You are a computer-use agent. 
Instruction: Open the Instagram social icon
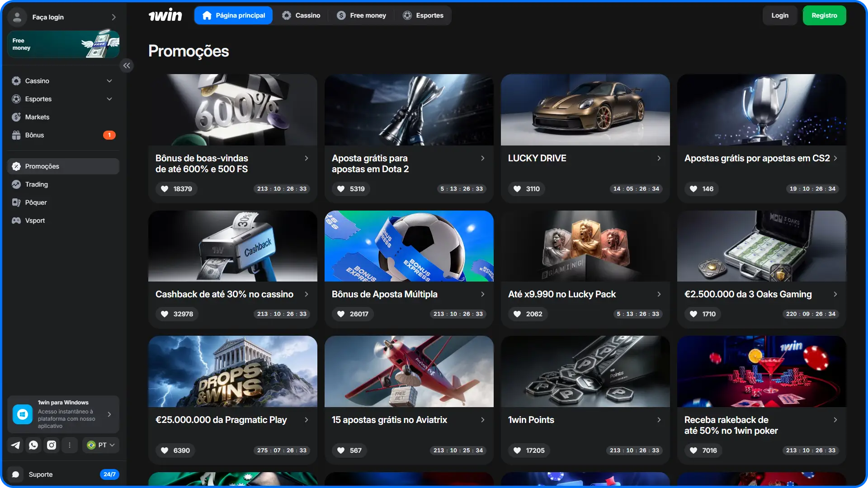point(52,445)
